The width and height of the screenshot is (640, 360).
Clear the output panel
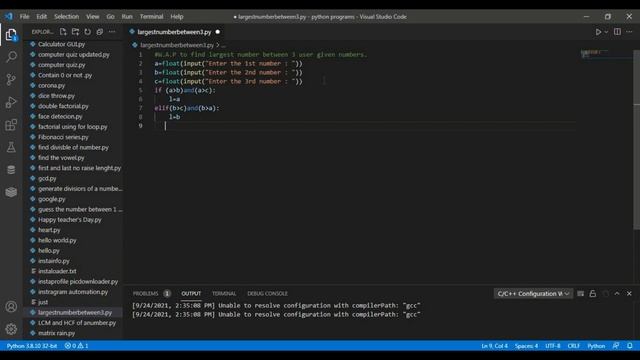(x=580, y=293)
